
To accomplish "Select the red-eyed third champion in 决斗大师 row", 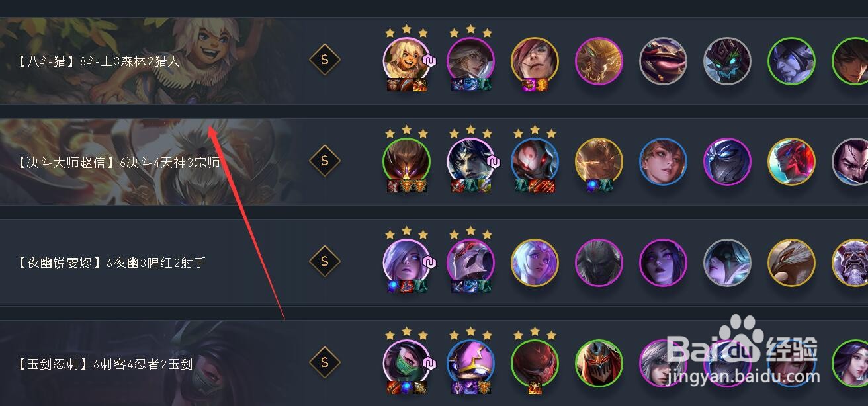I will (535, 161).
